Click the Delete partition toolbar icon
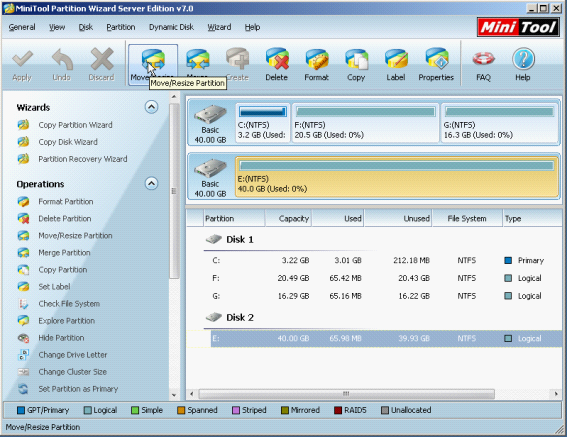 coord(277,59)
